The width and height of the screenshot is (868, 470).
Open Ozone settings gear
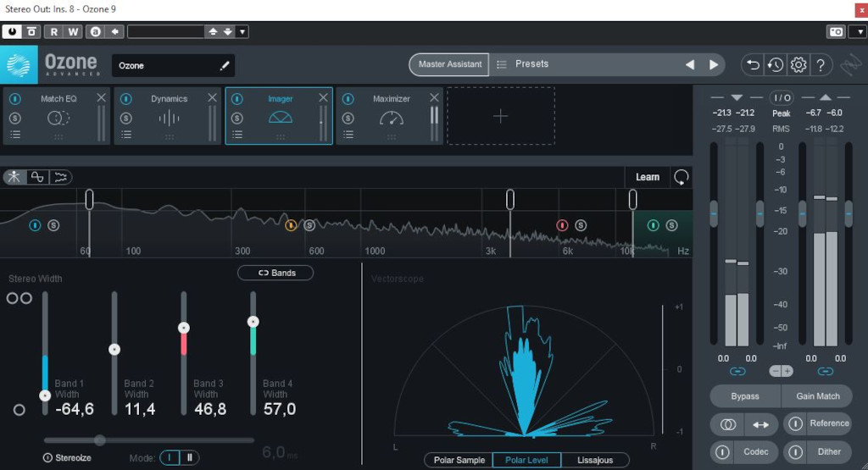[798, 64]
